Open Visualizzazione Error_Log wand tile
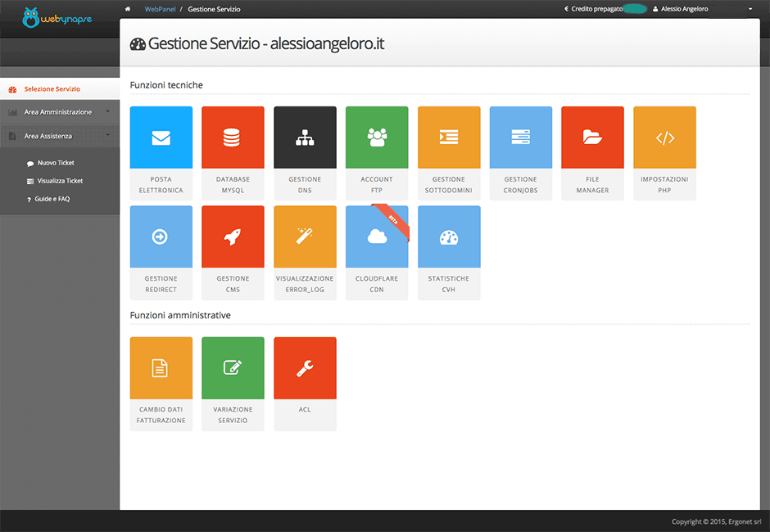The height and width of the screenshot is (532, 770). coord(305,237)
